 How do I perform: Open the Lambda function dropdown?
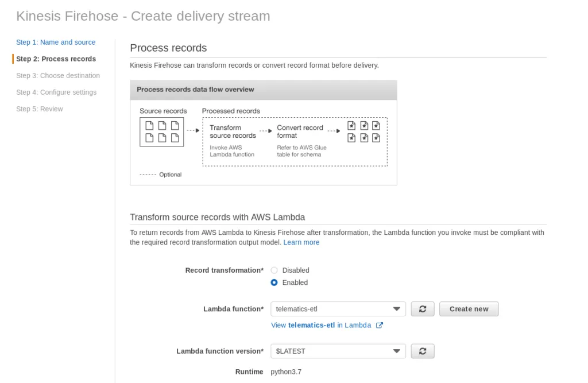pos(338,309)
